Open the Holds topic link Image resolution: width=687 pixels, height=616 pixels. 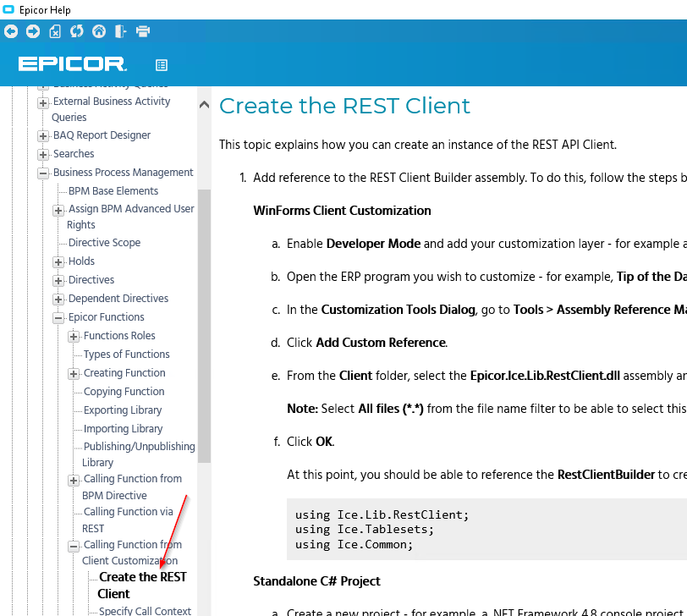[x=81, y=261]
